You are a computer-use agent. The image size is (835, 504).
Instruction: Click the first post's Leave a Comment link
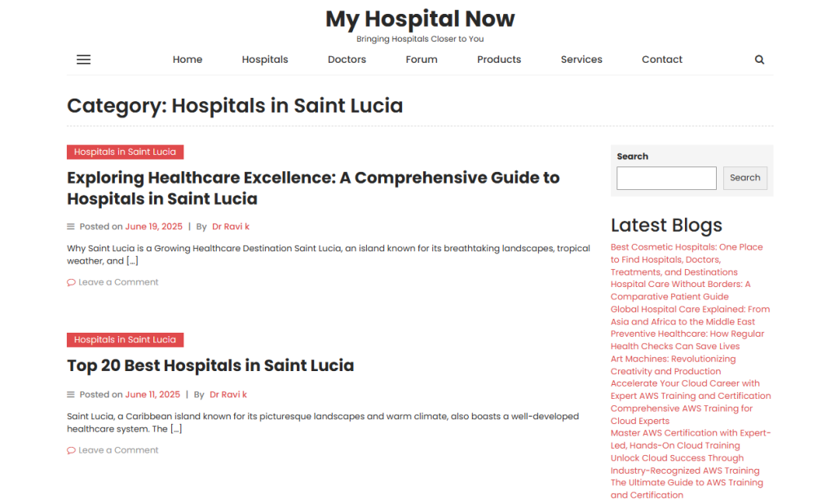[118, 282]
